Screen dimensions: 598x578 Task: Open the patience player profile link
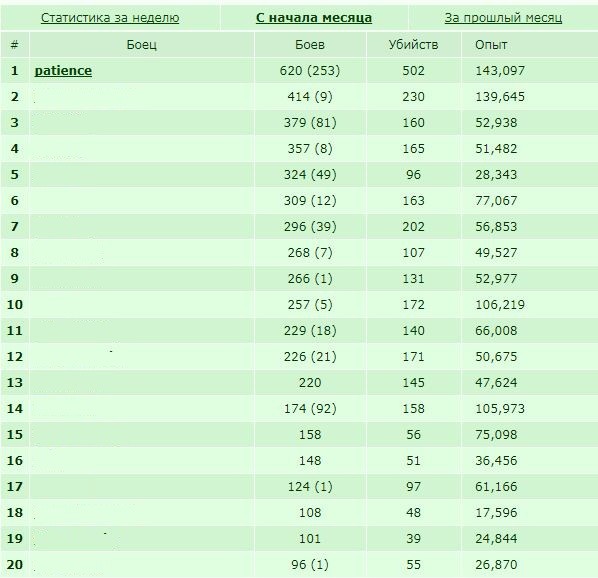coord(63,71)
